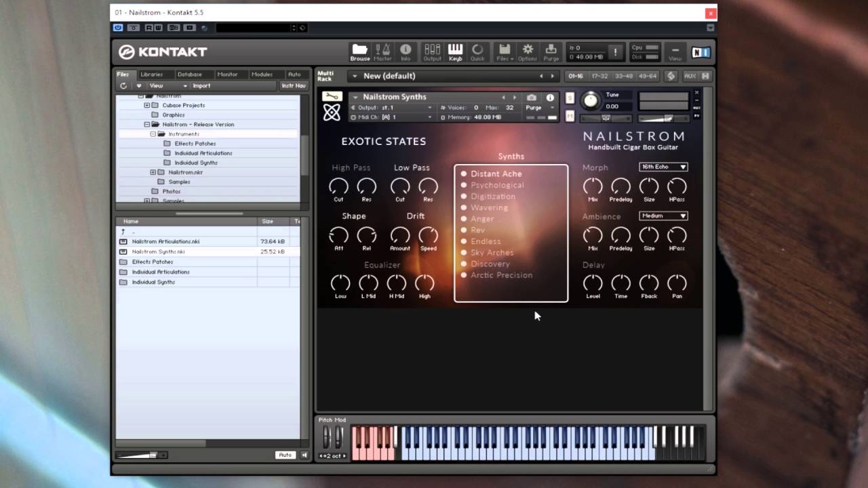Screen dimensions: 868x488
Task: Open the Ambience size dropdown set to Medium
Action: pyautogui.click(x=663, y=216)
